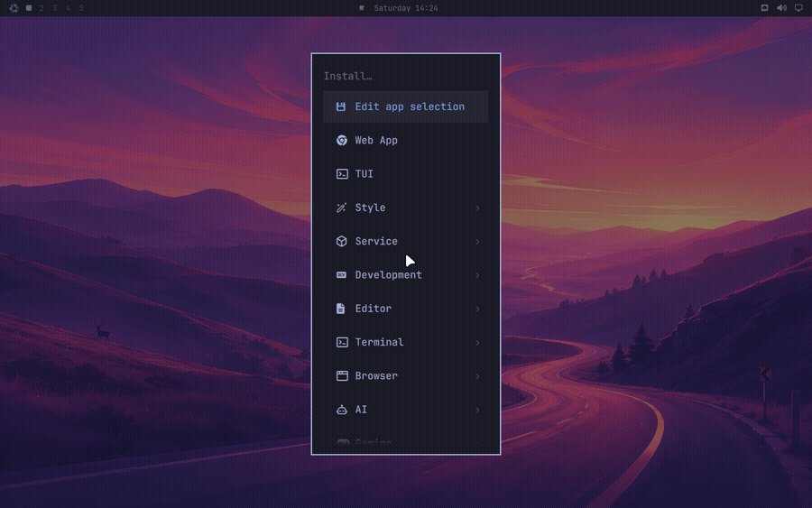Click the window icon next to Browser
812x508 pixels.
[x=342, y=376]
